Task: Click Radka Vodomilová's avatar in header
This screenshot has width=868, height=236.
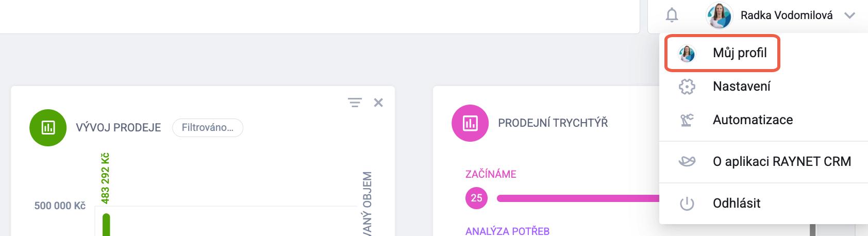Action: click(x=719, y=15)
